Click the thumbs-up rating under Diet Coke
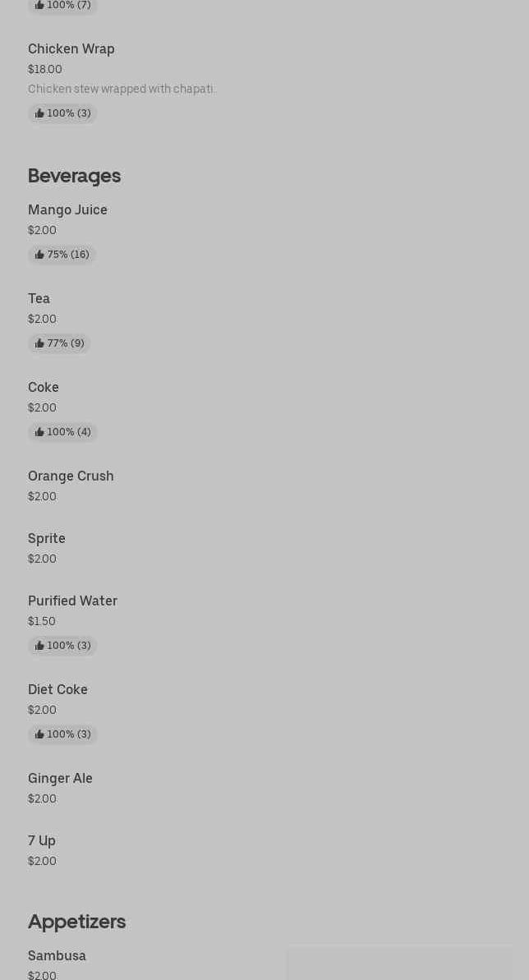Screen dimensions: 529x980 (62, 734)
